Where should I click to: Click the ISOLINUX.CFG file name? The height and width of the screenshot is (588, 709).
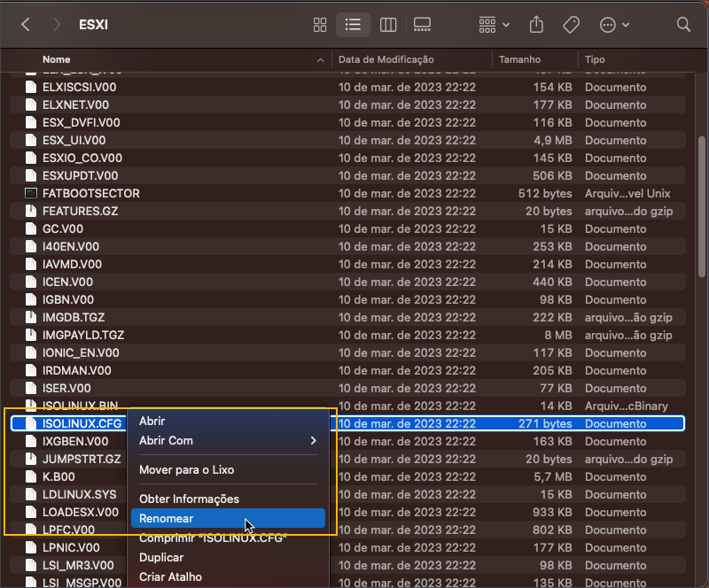tap(82, 423)
